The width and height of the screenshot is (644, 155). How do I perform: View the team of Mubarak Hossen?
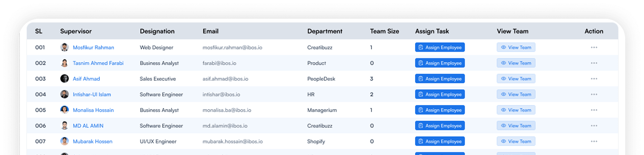pos(516,141)
